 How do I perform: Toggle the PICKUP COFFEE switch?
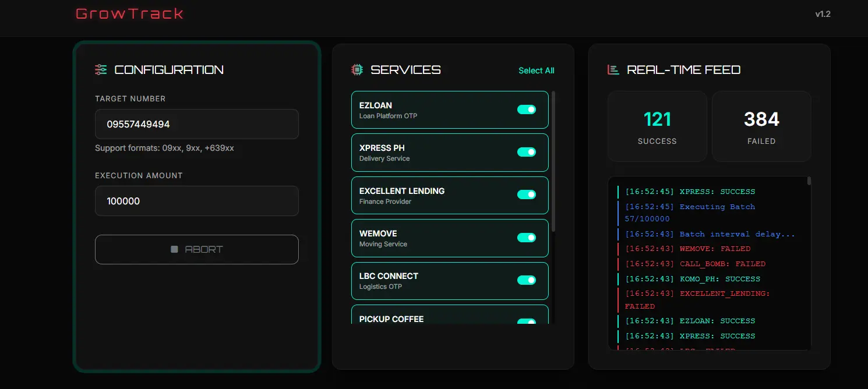[x=527, y=321]
